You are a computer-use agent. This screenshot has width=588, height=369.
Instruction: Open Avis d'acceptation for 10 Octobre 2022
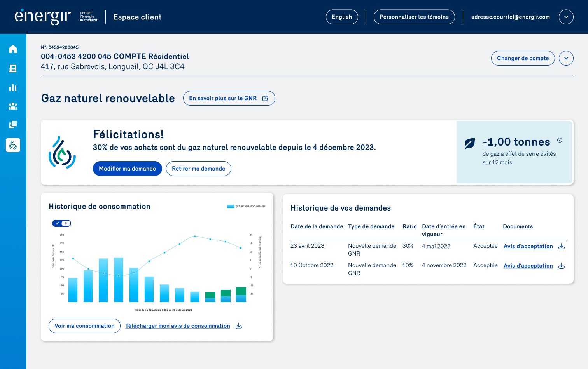528,266
